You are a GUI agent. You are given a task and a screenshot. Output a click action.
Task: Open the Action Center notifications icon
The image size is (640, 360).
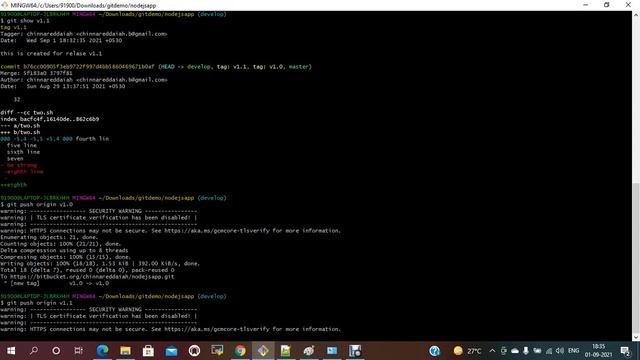625,351
